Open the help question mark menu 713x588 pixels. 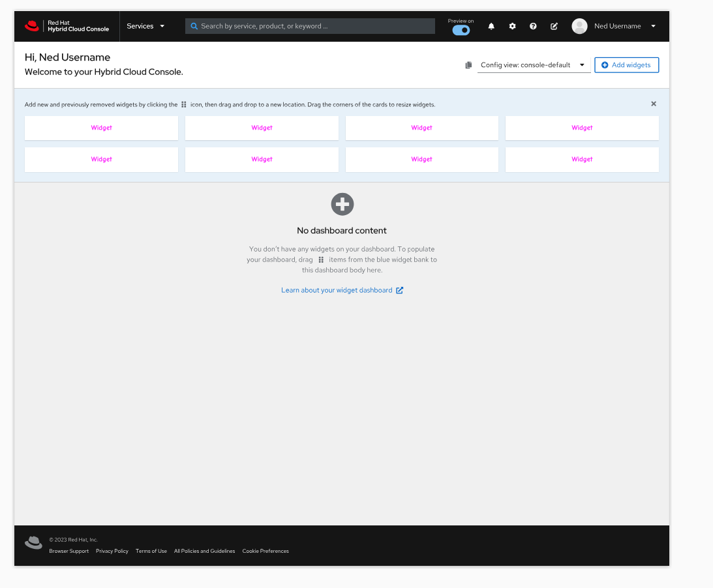tap(533, 26)
